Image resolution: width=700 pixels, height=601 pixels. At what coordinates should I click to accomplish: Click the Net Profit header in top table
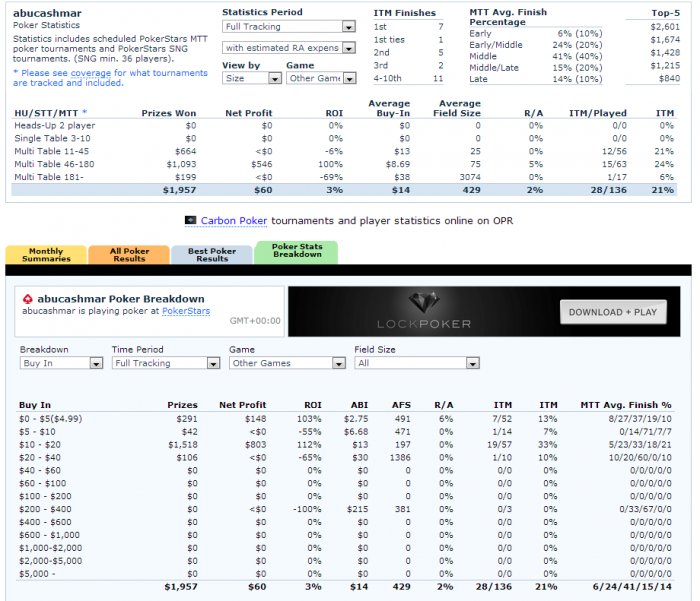249,113
